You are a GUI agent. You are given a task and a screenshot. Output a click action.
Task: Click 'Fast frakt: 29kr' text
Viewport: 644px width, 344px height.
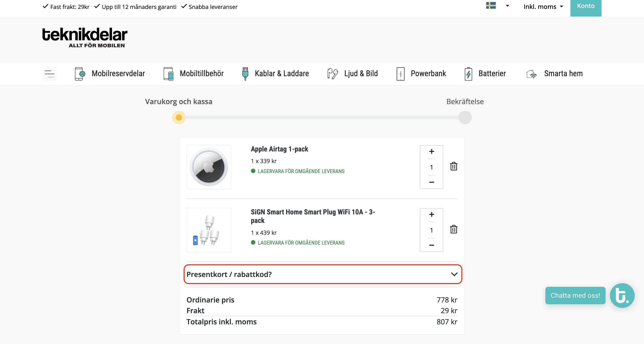point(70,7)
